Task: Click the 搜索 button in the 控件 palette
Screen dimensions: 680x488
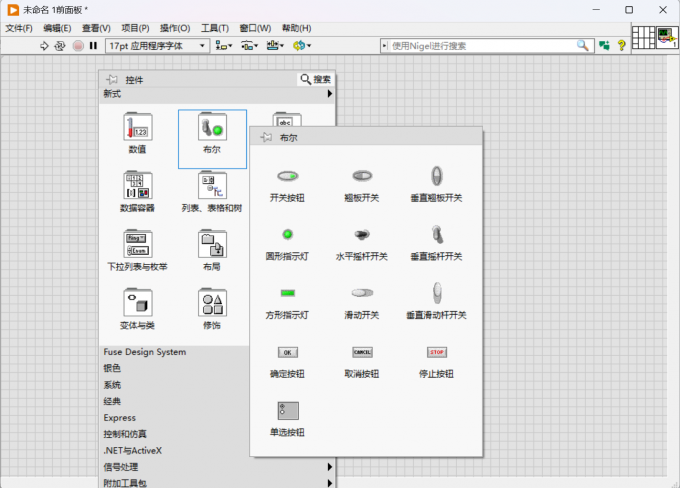Action: (316, 79)
